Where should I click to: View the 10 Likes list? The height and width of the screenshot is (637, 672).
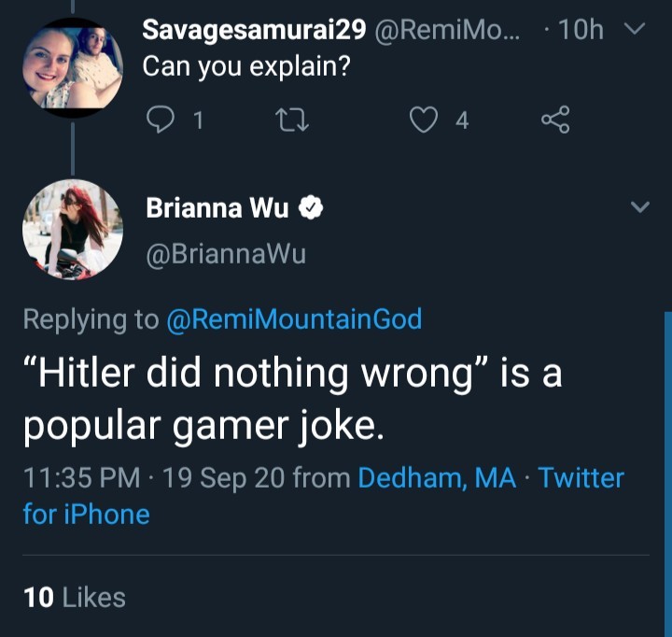(x=74, y=597)
